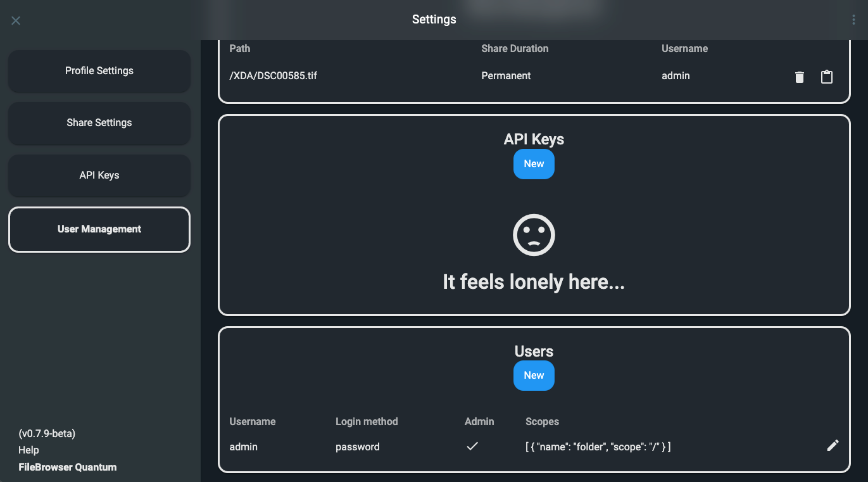Click the admin username in the Users table

[x=243, y=447]
